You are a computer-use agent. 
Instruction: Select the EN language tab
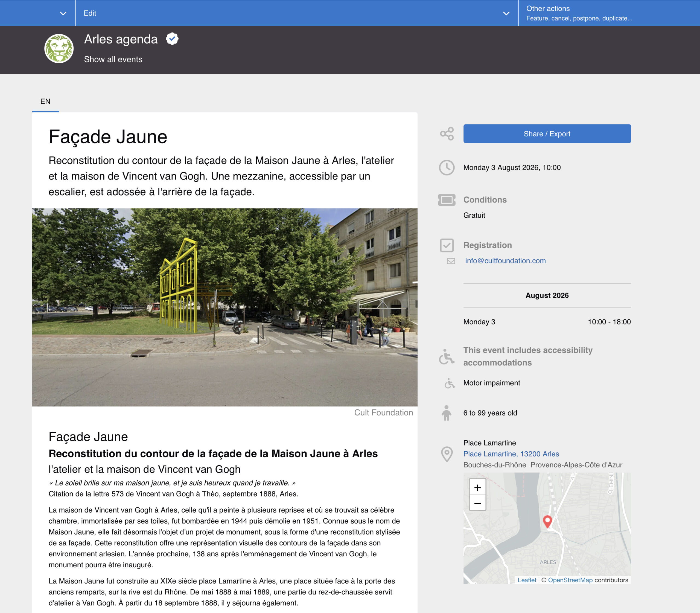[x=45, y=101]
